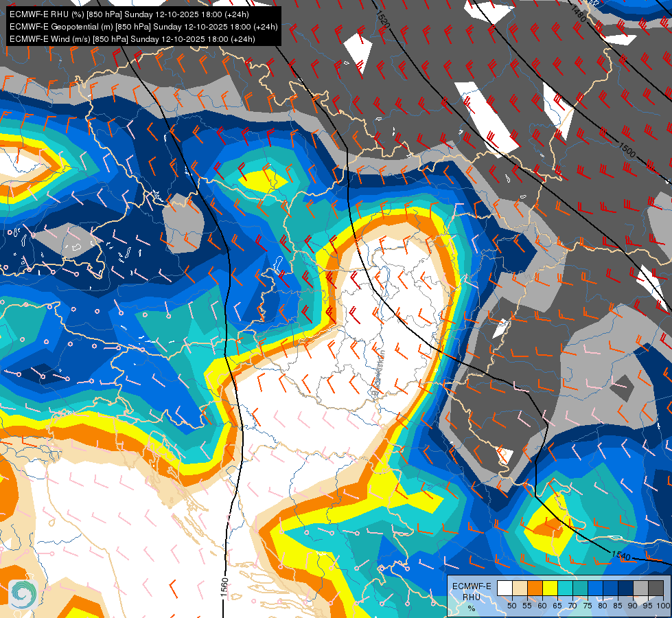Click the swirl logo icon in the corner
Viewport: 672px width, 618px height.
click(23, 593)
